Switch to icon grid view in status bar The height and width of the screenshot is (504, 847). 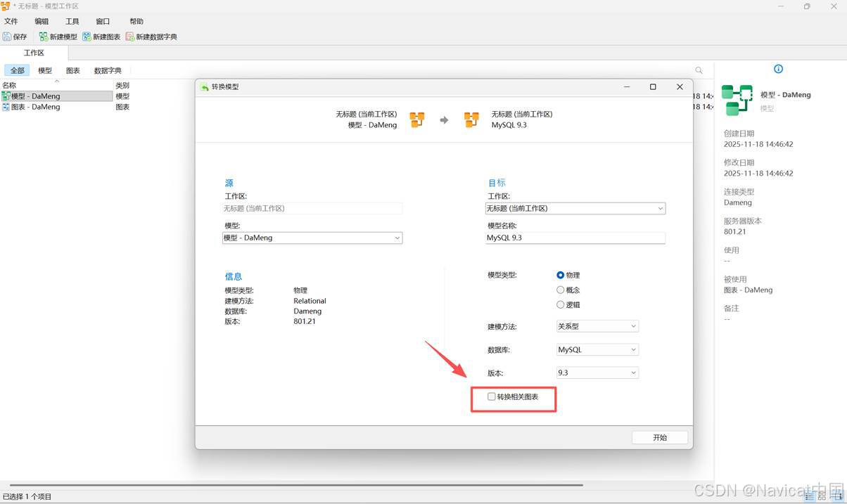[822, 496]
